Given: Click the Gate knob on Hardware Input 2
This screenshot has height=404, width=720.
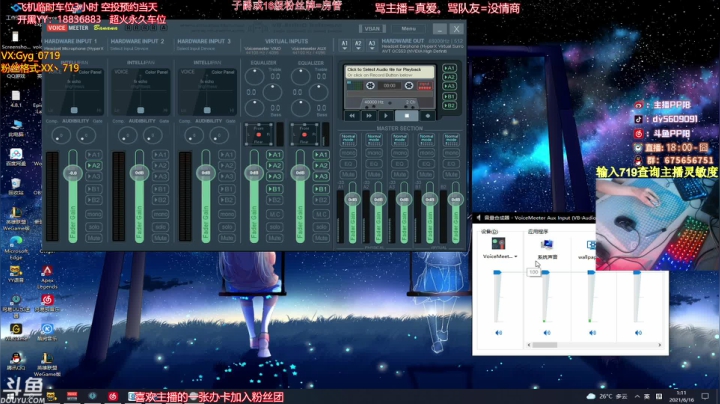Looking at the screenshot, I should tap(152, 135).
